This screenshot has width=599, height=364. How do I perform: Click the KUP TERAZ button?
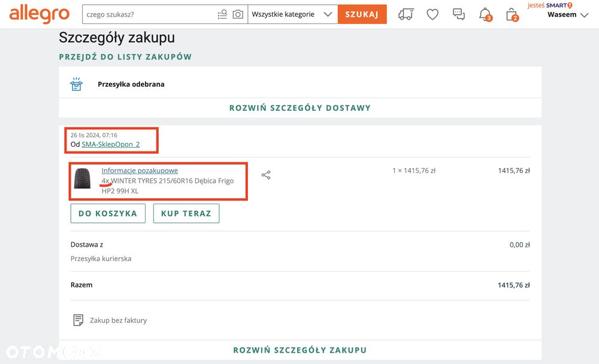(186, 214)
